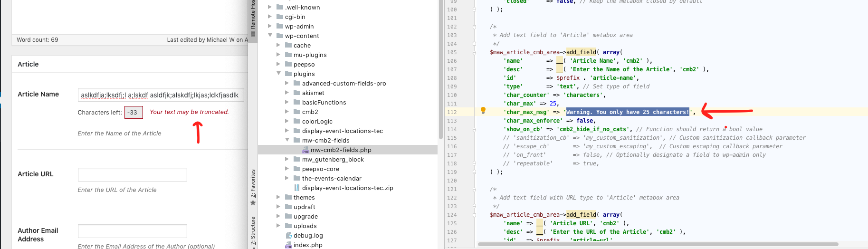This screenshot has width=868, height=249.
Task: Expand the cgi-bin folder arrow
Action: [x=270, y=17]
